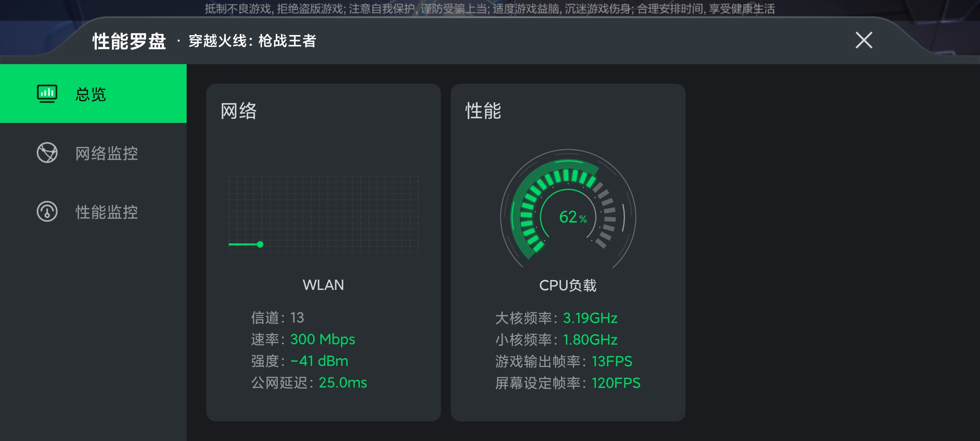Click the 25.0ms public latency value

[343, 383]
